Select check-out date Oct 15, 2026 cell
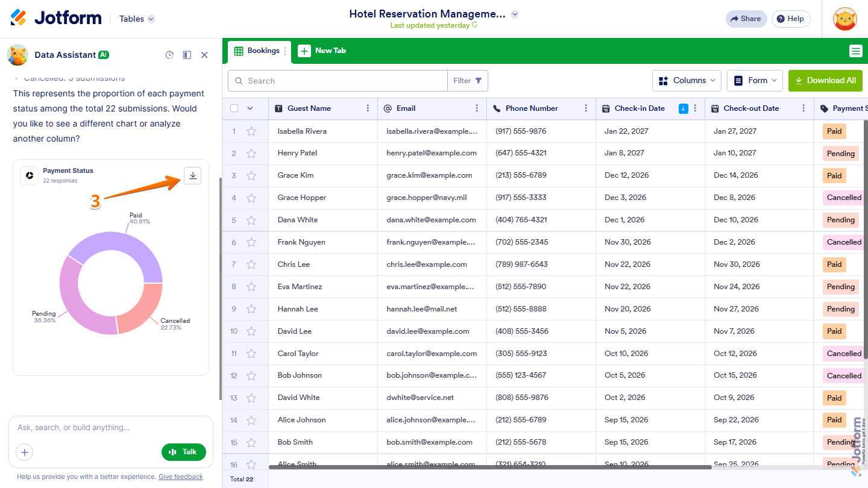The image size is (868, 488). click(x=759, y=375)
